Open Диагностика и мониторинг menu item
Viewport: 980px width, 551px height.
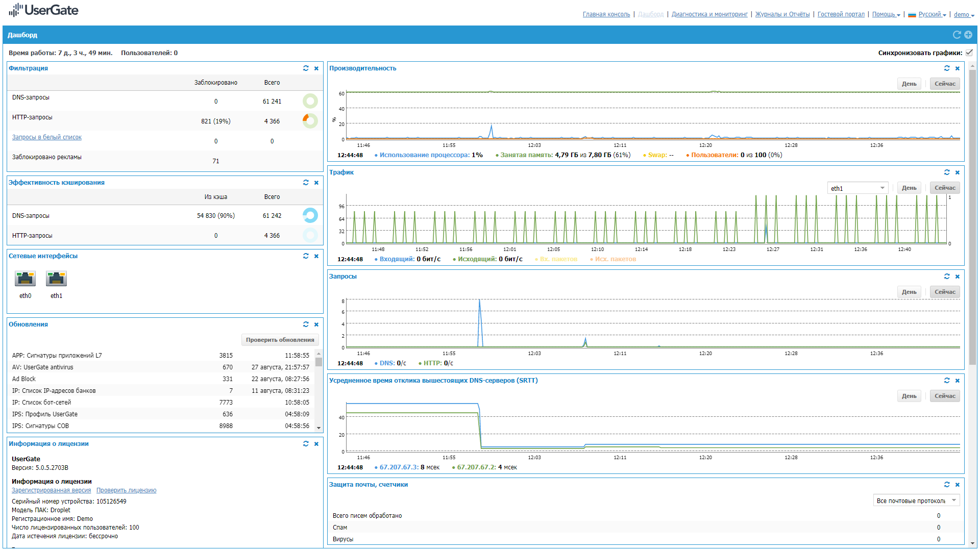pos(709,14)
